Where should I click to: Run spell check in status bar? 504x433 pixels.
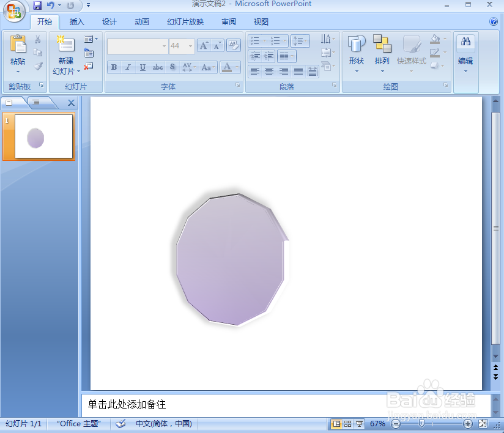tap(120, 424)
